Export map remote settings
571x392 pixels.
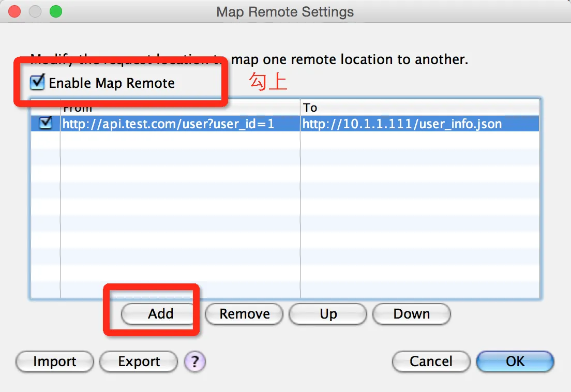(139, 361)
